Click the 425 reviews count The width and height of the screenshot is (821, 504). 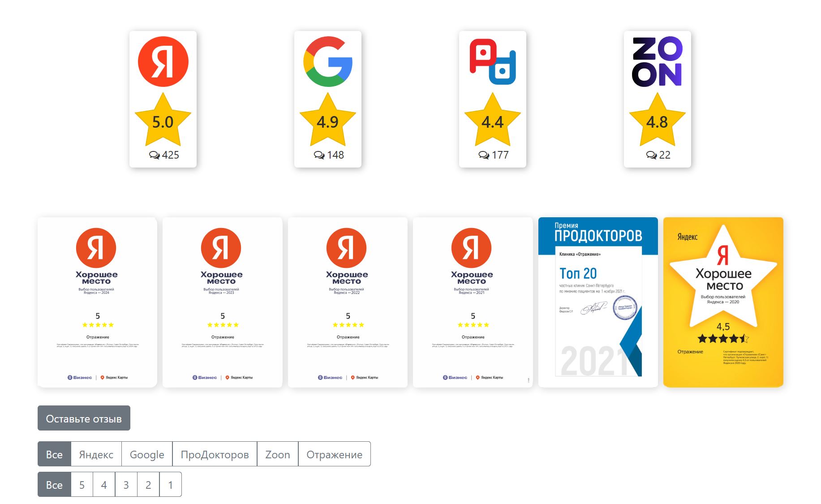coord(164,155)
